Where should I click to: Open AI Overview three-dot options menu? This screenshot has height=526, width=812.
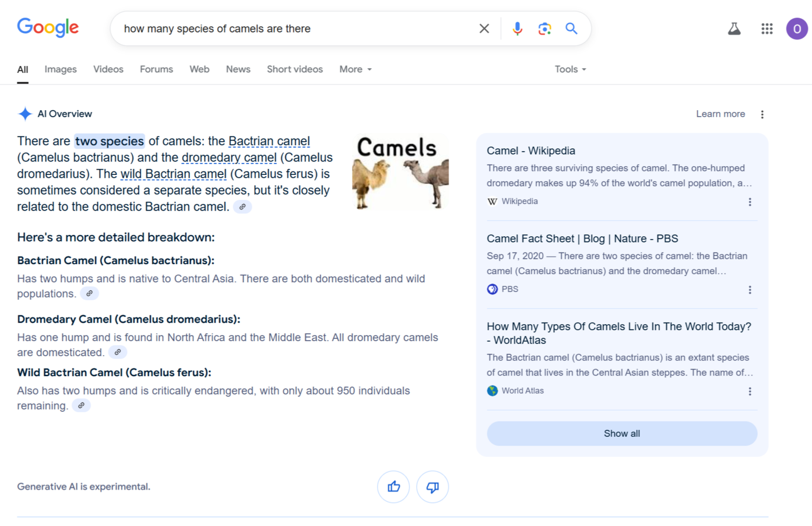pos(762,114)
